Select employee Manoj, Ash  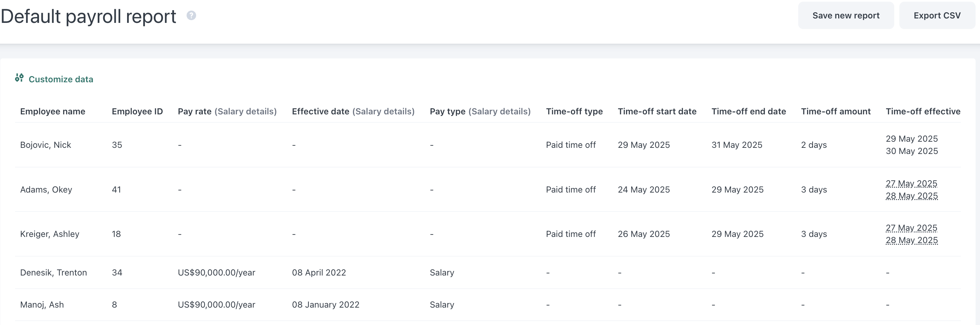42,305
